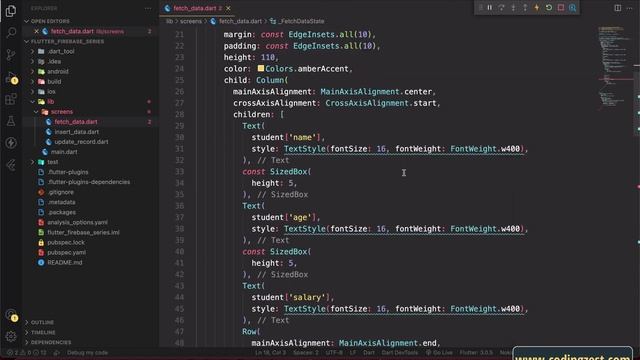Viewport: 640px width, 360px height.
Task: Open the Search view in activity bar
Action: coord(11,33)
